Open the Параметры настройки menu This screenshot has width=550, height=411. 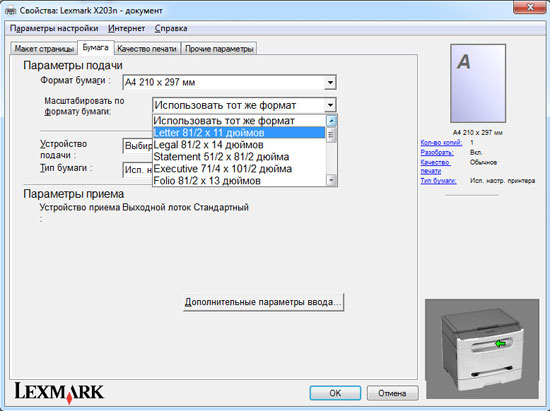(54, 28)
